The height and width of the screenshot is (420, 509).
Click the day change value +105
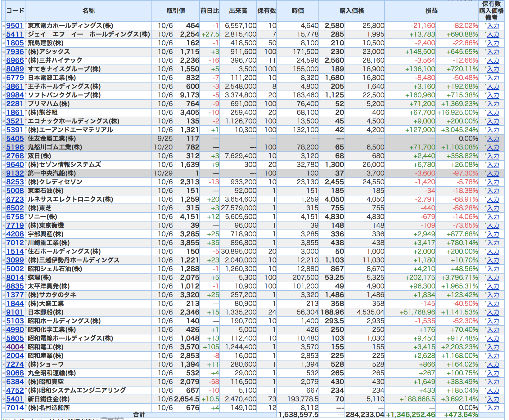coord(211,347)
